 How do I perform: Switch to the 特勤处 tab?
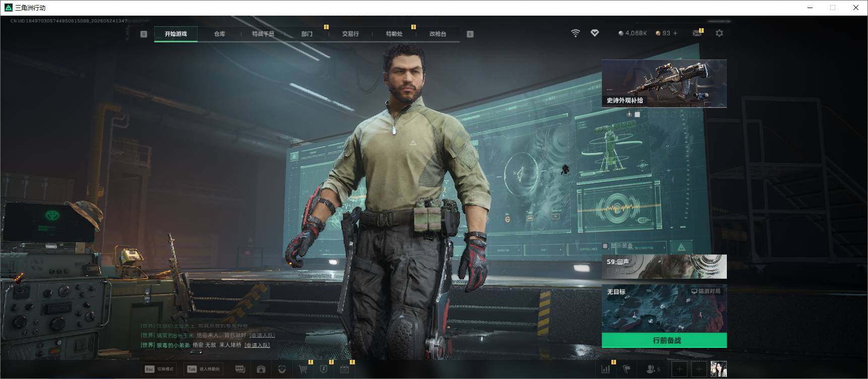pyautogui.click(x=394, y=34)
